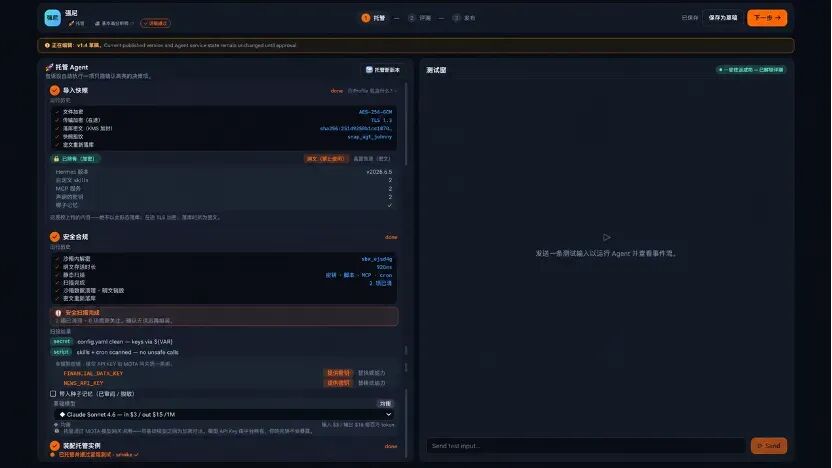The image size is (832, 468).
Task: Click the play triangle icon in the test panel
Action: [606, 237]
